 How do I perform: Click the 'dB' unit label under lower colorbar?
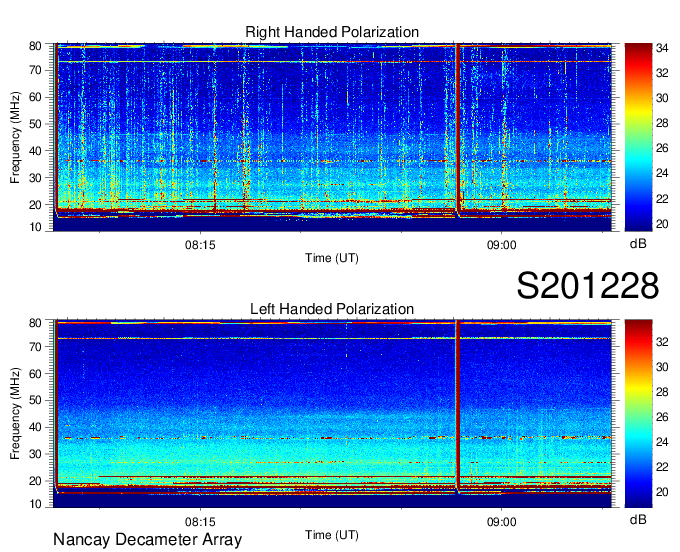click(638, 519)
